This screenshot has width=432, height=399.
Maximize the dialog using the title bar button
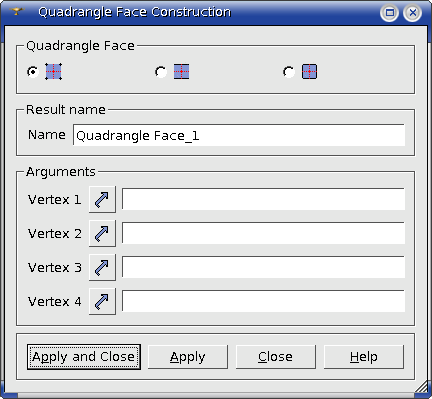[389, 13]
